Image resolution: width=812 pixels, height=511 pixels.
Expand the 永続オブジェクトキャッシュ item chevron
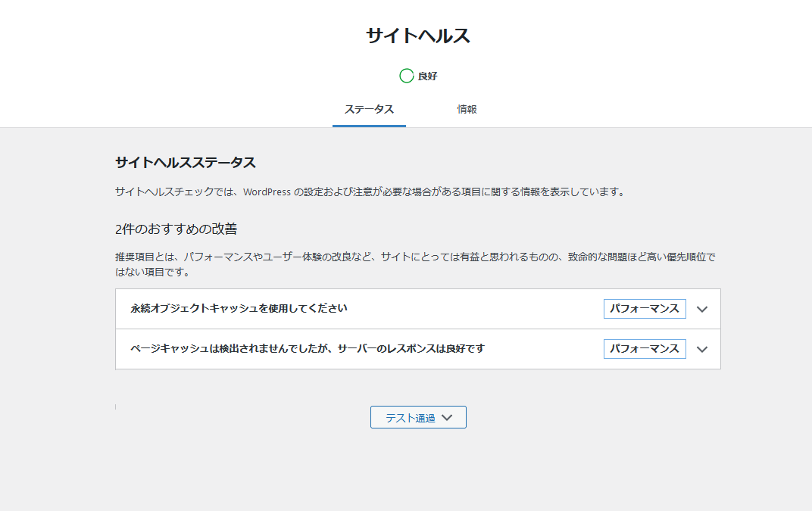[x=702, y=309]
